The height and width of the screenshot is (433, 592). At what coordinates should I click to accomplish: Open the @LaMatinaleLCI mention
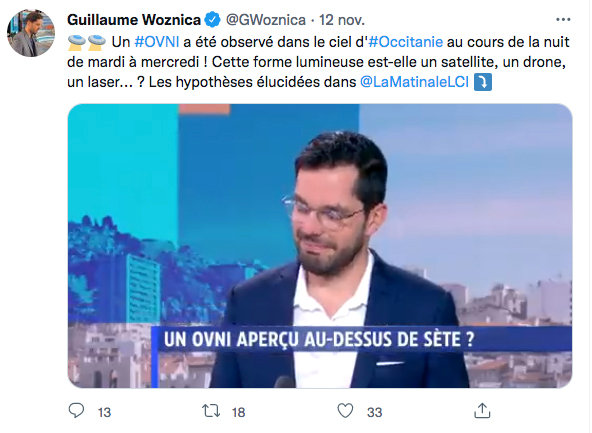pos(414,82)
